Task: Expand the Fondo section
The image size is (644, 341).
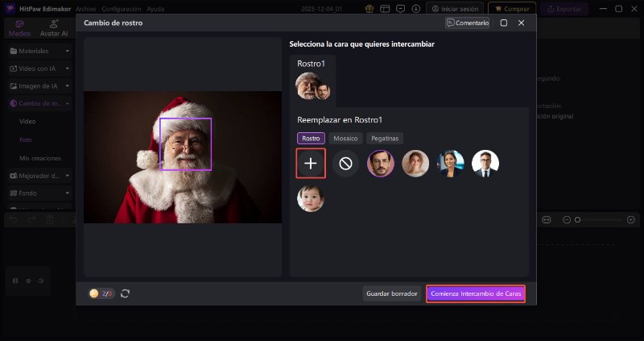Action: (x=39, y=193)
